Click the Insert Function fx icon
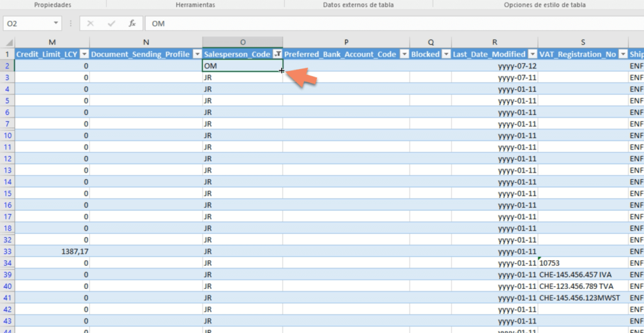 (x=132, y=23)
